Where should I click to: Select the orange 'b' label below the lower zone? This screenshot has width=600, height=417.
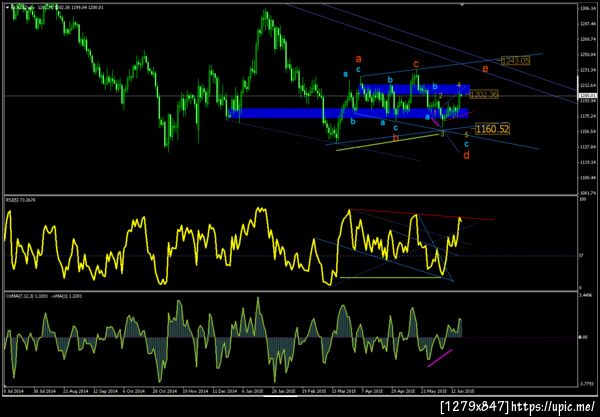coord(396,137)
